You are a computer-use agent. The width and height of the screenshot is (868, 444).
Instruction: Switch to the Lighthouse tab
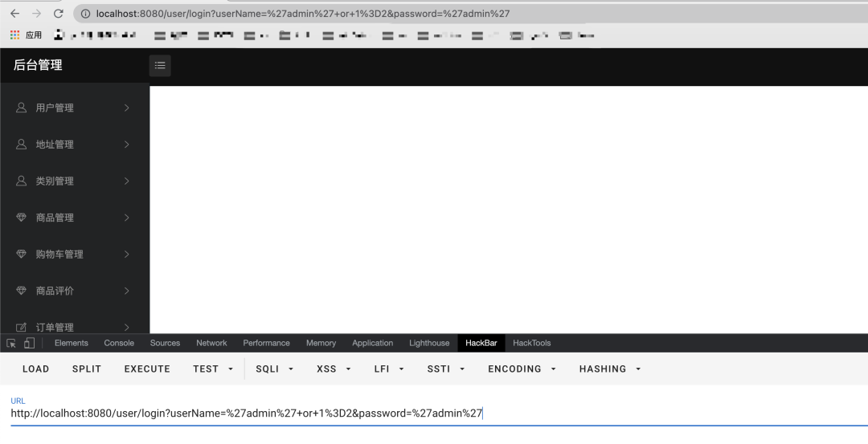click(429, 343)
